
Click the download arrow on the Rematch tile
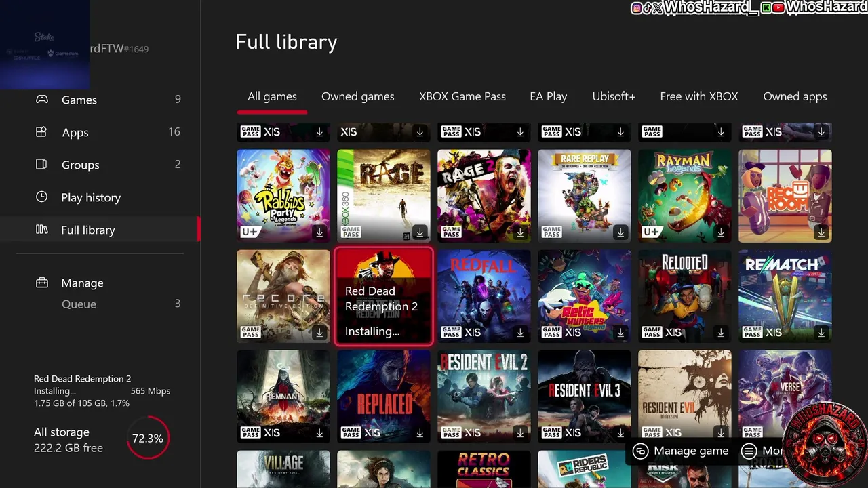click(821, 333)
